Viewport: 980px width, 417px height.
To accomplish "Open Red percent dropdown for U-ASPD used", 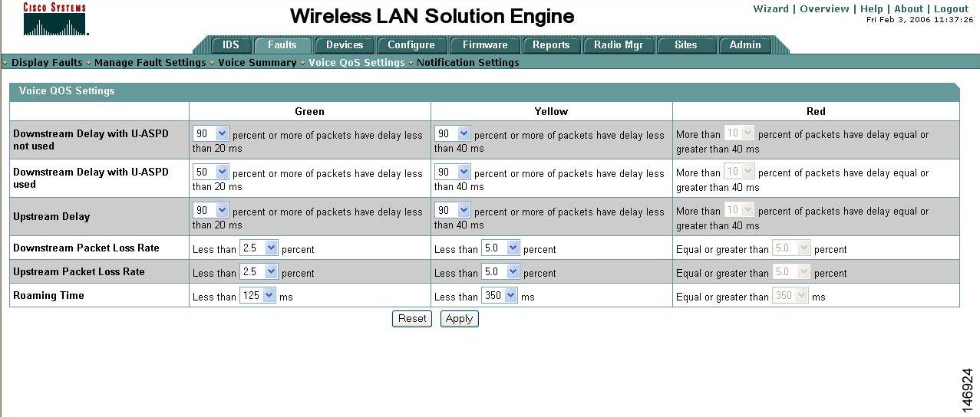I will (740, 171).
